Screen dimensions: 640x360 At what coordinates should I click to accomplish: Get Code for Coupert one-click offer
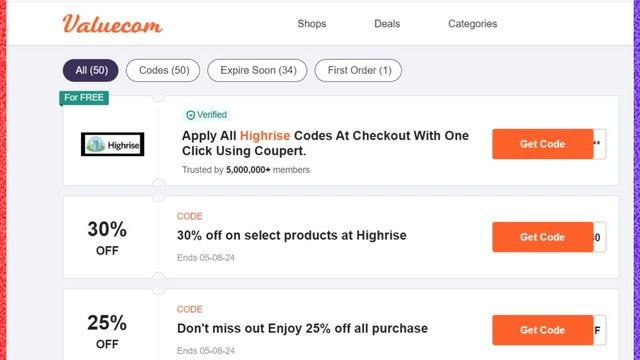click(x=542, y=144)
